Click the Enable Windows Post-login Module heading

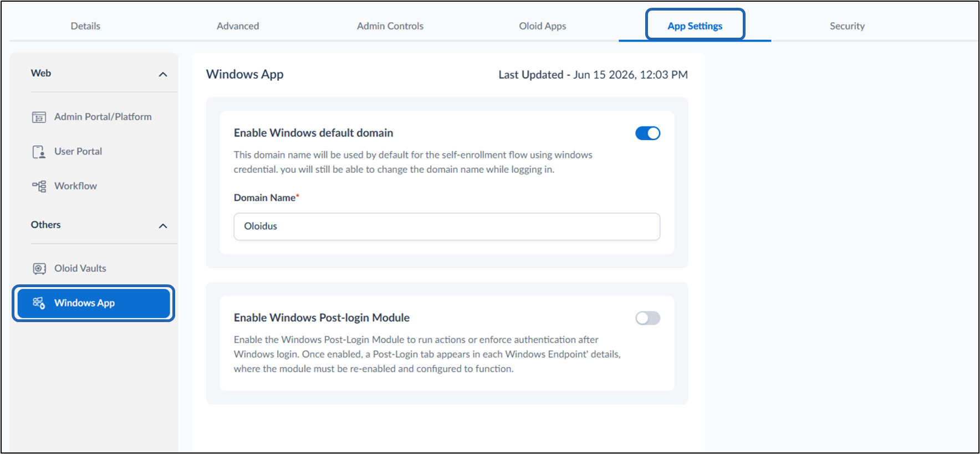[321, 318]
